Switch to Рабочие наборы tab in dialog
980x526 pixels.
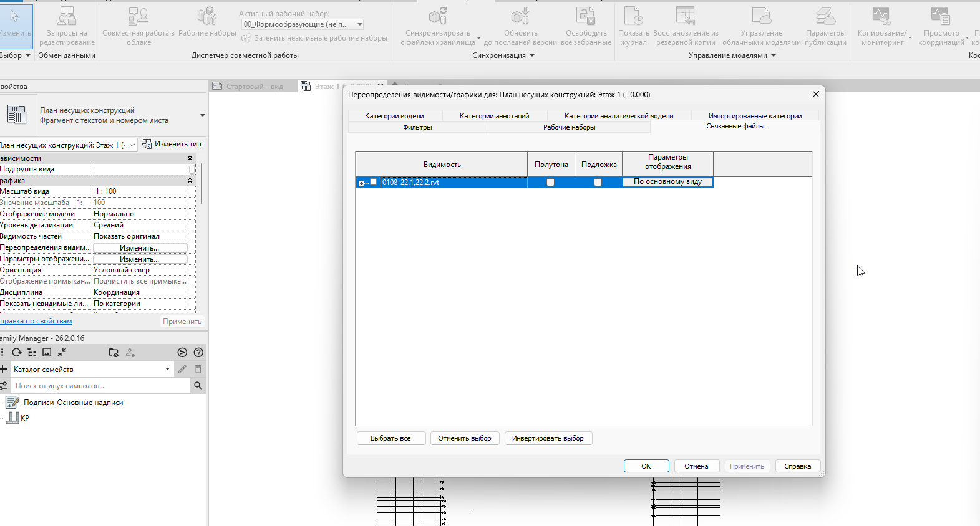[569, 127]
